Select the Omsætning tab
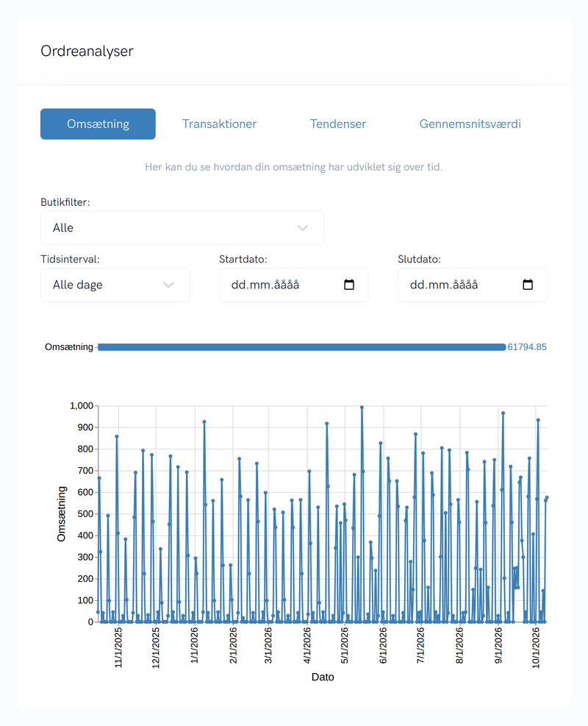Screen dimensions: 588x726 coord(98,124)
